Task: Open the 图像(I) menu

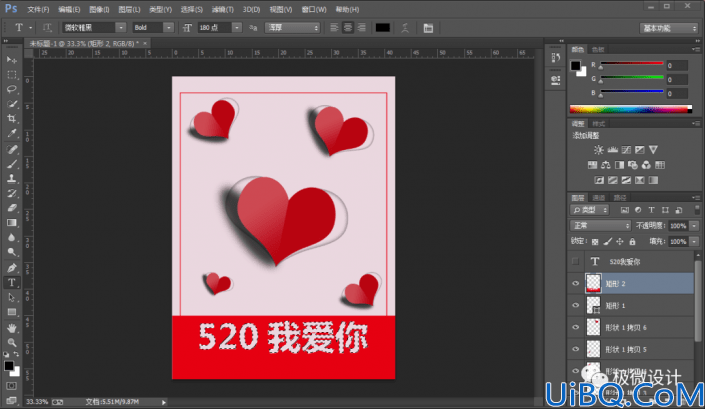Action: coord(99,9)
